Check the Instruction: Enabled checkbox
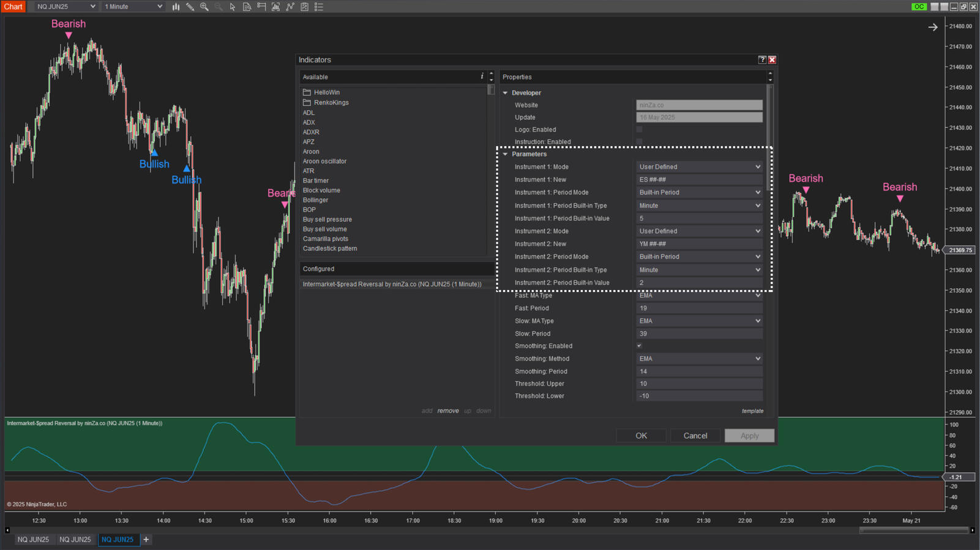 640,142
